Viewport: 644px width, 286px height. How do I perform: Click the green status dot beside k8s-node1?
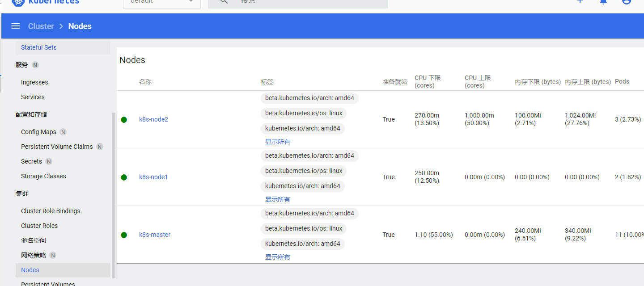[124, 177]
